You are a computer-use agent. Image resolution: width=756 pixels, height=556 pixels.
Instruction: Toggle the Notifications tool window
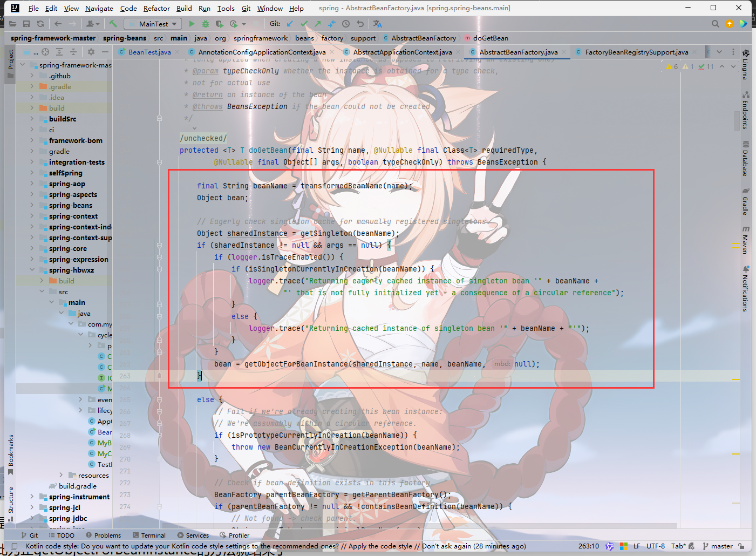pyautogui.click(x=745, y=289)
